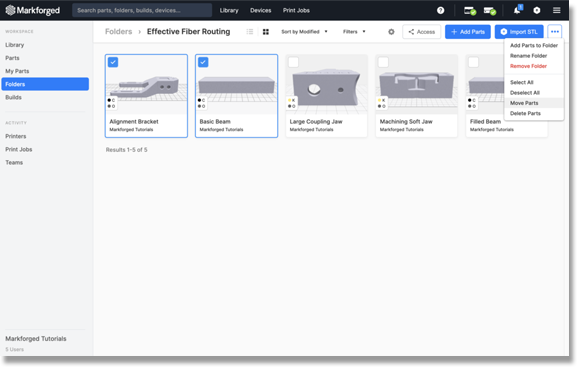Select the Filled Beam checkbox
Image resolution: width=577 pixels, height=367 pixels.
(x=474, y=62)
